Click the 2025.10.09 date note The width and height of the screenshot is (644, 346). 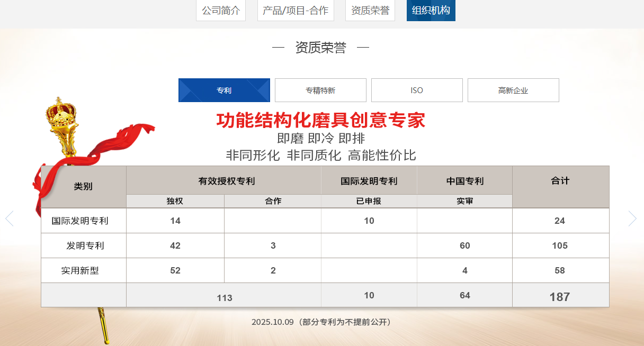(322, 322)
